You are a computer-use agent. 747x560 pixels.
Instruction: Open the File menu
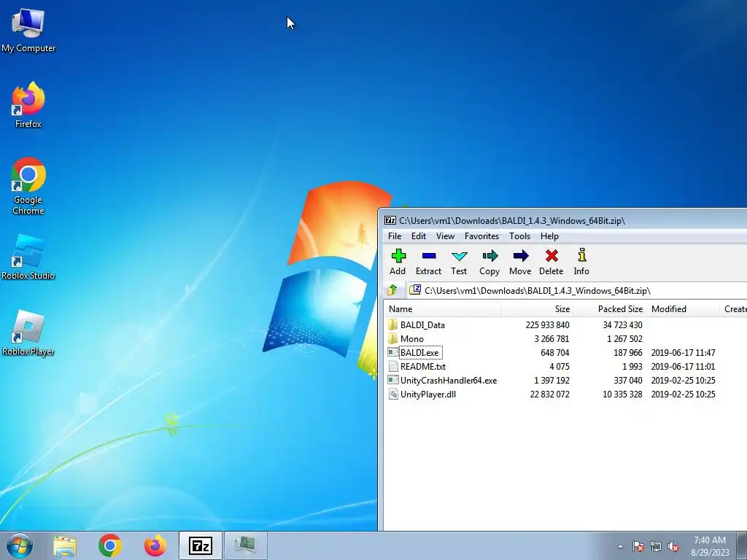395,236
